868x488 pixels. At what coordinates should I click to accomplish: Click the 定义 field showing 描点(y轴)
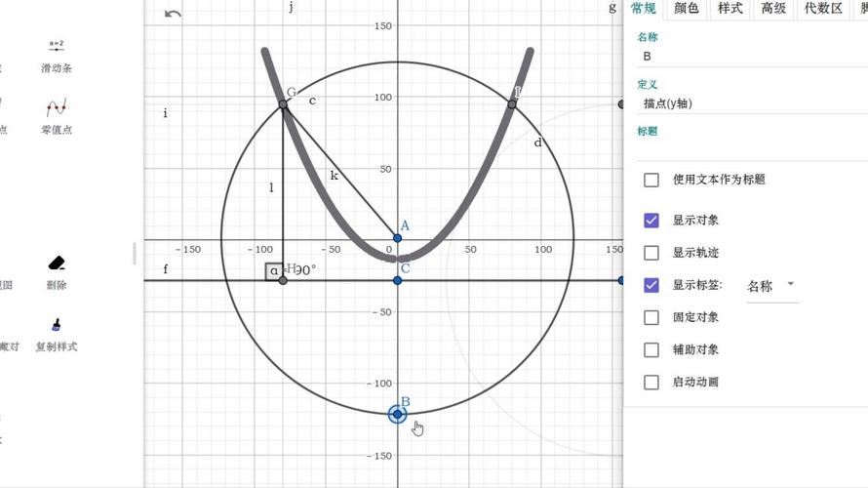coord(751,103)
